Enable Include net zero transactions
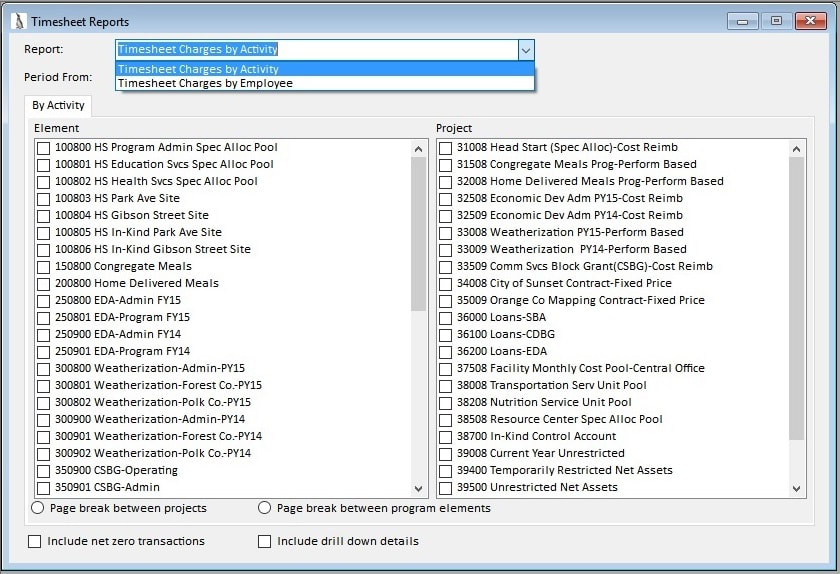 (34, 541)
